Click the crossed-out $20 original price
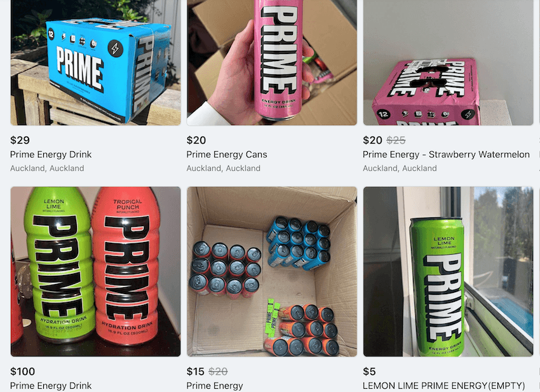This screenshot has width=540, height=392. (218, 371)
